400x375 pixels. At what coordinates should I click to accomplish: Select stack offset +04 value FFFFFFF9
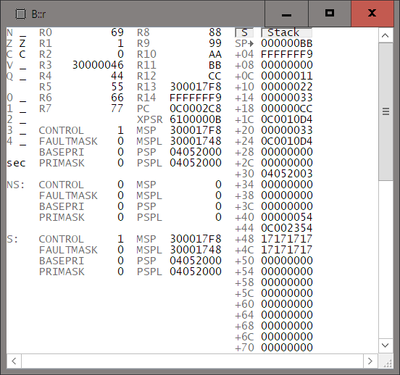point(287,54)
